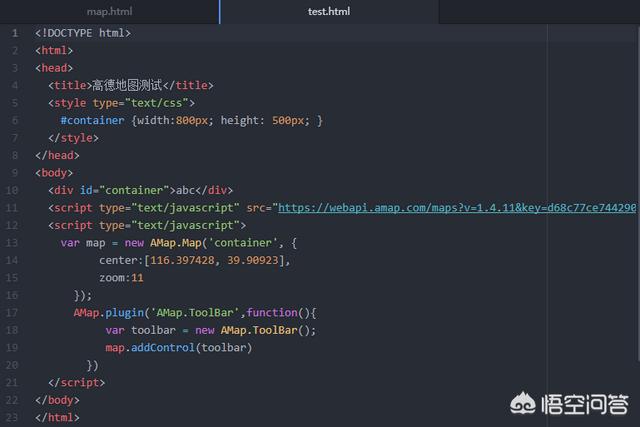Click the toolbar variable name on line 18
Screen dimensions: 640x427
pos(153,330)
